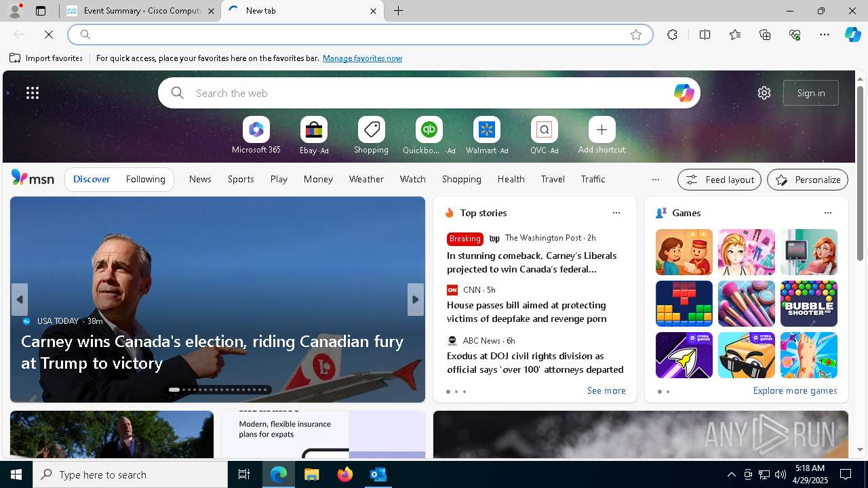
Task: Open Copilot sidebar icon
Action: coord(853,35)
